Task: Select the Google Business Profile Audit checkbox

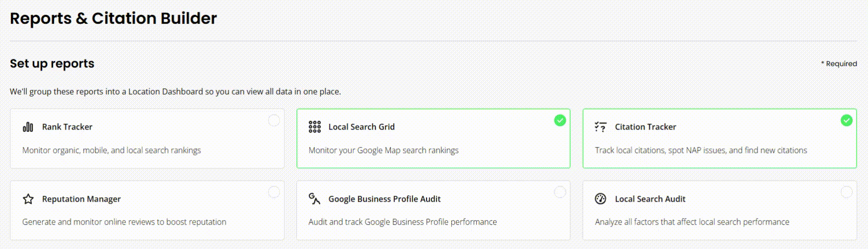Action: [560, 192]
